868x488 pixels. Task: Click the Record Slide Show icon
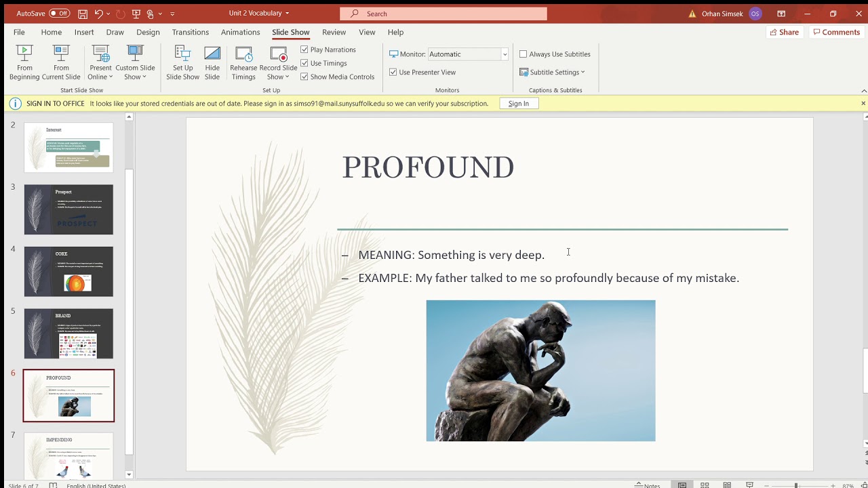278,55
